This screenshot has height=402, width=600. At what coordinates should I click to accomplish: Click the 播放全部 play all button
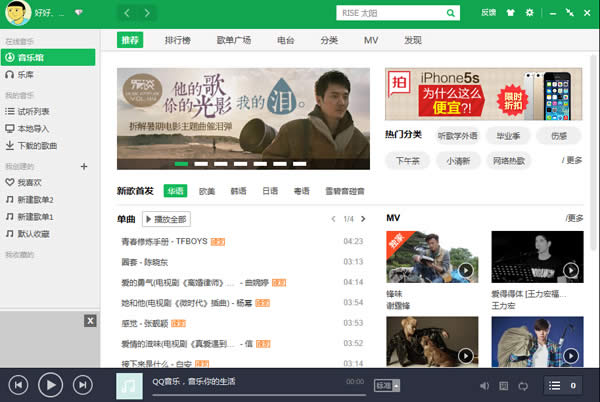[166, 219]
